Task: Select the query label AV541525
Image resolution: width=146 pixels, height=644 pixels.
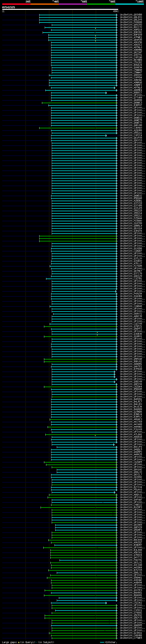Action: tap(8, 7)
